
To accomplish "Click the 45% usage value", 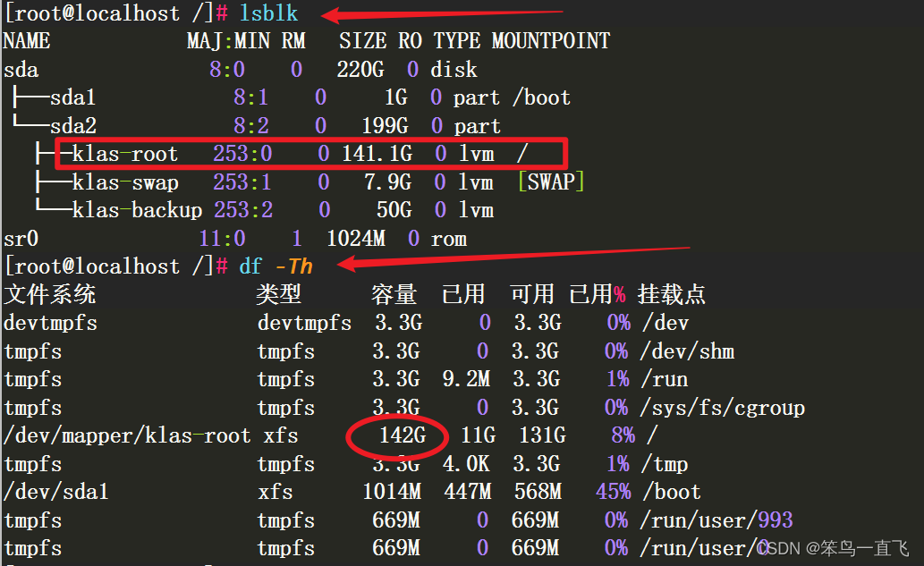I will click(x=614, y=492).
